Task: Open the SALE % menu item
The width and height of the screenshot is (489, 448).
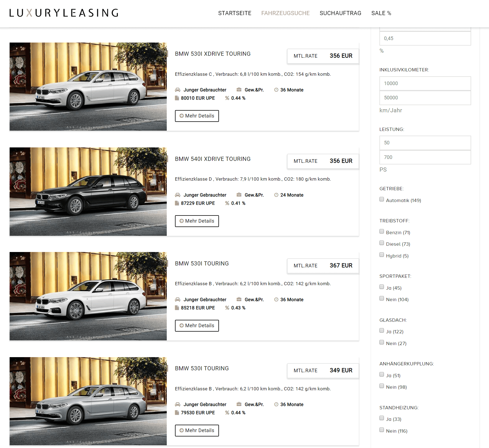Action: click(x=381, y=13)
